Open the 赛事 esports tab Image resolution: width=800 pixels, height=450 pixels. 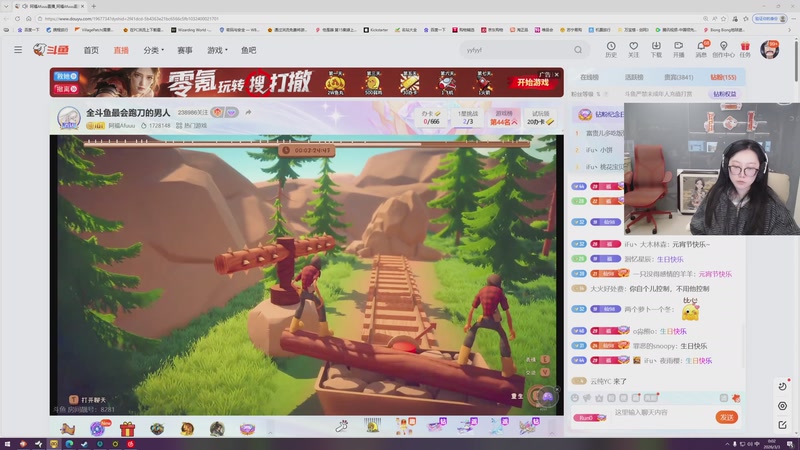click(x=185, y=50)
